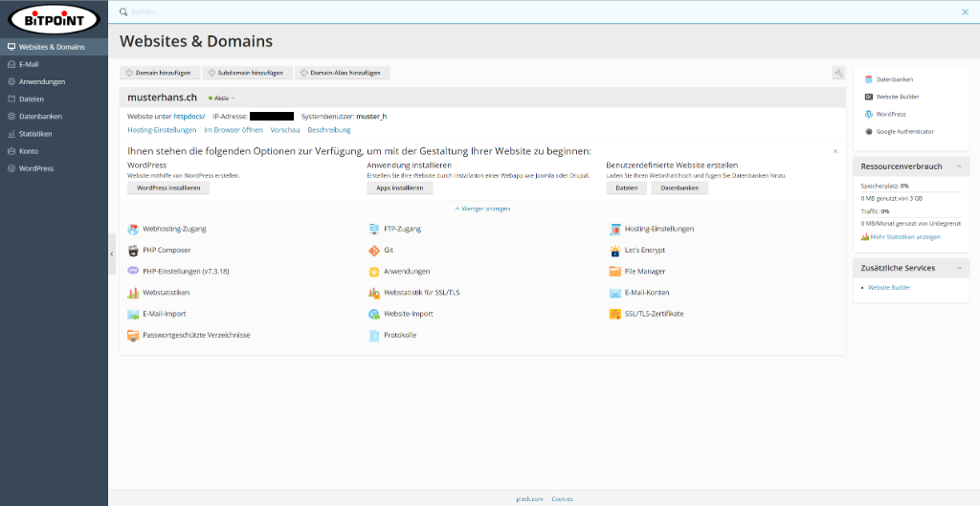Click the Datenbanken icon in right panel
The image size is (980, 506).
coord(868,80)
